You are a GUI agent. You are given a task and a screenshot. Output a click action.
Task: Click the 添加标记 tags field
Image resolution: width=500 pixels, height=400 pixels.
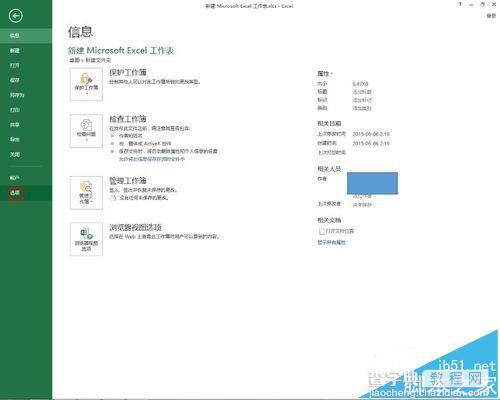[x=362, y=100]
